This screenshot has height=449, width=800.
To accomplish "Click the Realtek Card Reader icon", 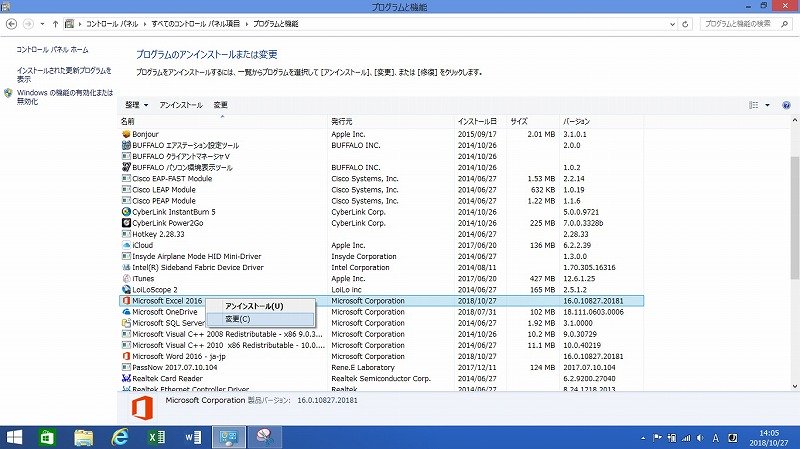I will pyautogui.click(x=126, y=379).
